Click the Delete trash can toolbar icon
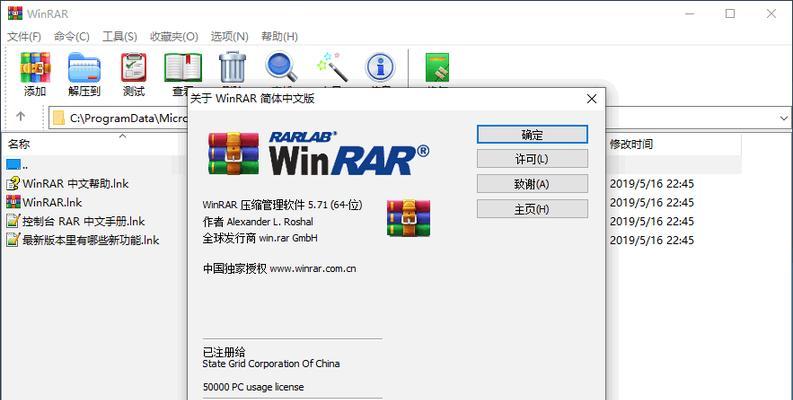The height and width of the screenshot is (400, 793). [x=233, y=67]
